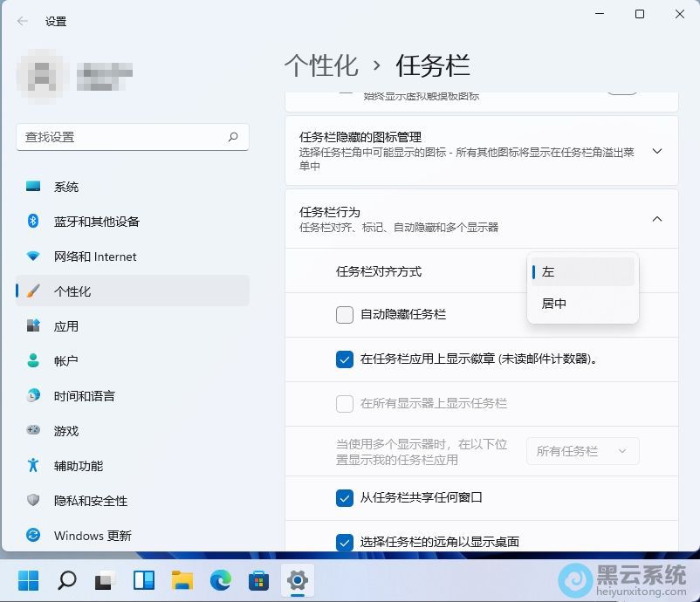700x602 pixels.
Task: Uncheck 在任务栏应用上显示徽章 option
Action: tap(345, 359)
